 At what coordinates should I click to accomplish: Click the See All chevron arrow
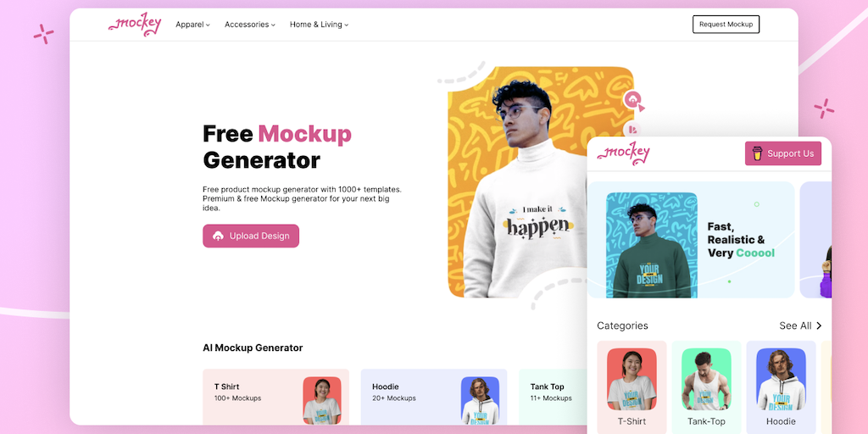819,325
